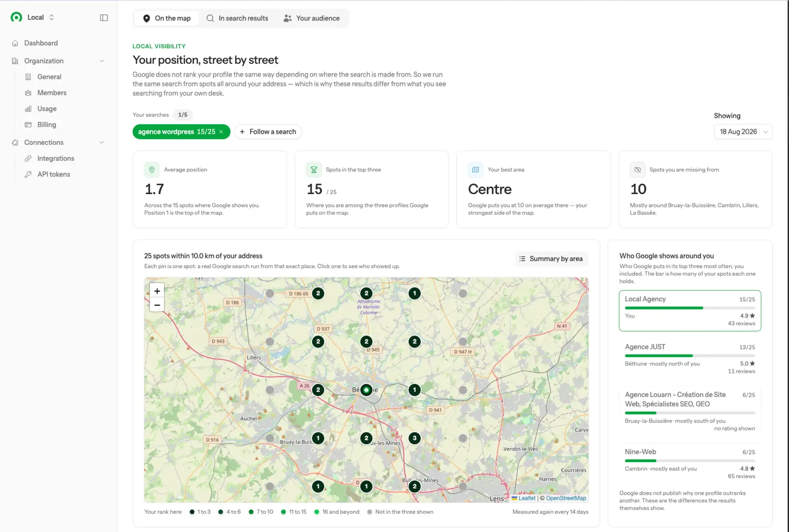The height and width of the screenshot is (532, 789).
Task: Open the Local workspace switcher
Action: tap(41, 17)
